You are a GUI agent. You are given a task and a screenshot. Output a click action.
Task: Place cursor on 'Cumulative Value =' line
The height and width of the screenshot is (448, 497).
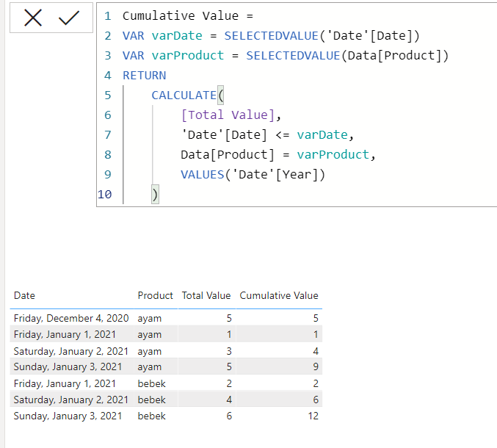(x=188, y=16)
